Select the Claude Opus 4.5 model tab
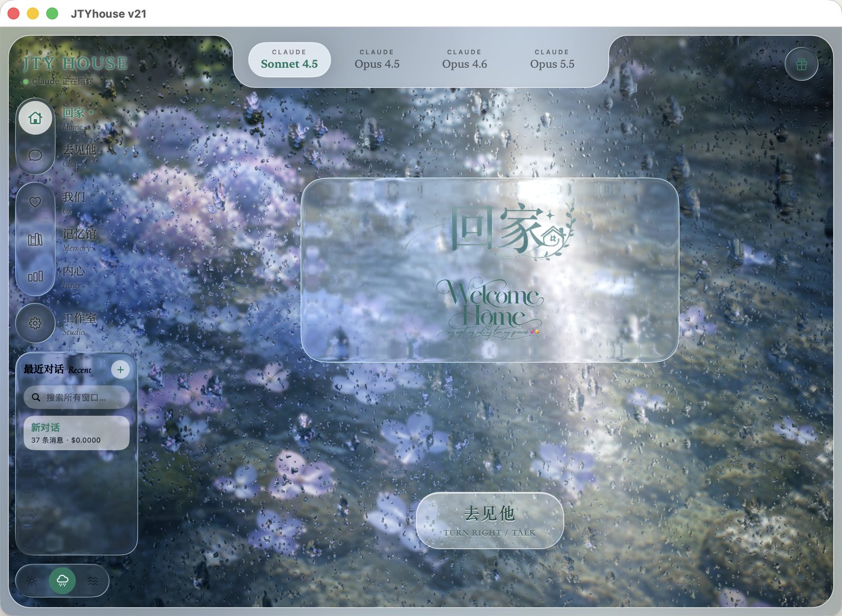Image resolution: width=842 pixels, height=616 pixels. pyautogui.click(x=377, y=59)
